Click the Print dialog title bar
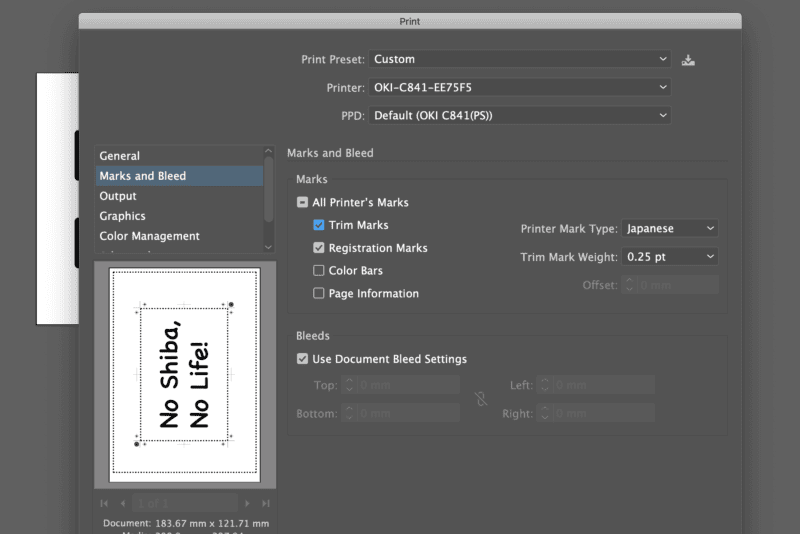 pyautogui.click(x=410, y=21)
